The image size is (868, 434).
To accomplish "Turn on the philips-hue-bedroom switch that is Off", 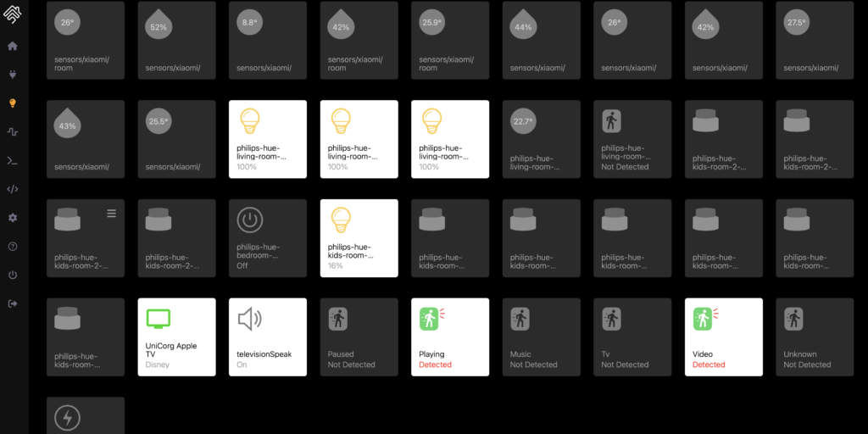I will [267, 238].
